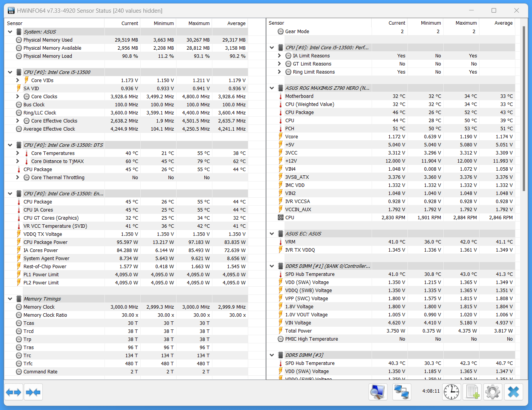The image size is (532, 410).
Task: Open sensor settings gear icon
Action: point(492,392)
